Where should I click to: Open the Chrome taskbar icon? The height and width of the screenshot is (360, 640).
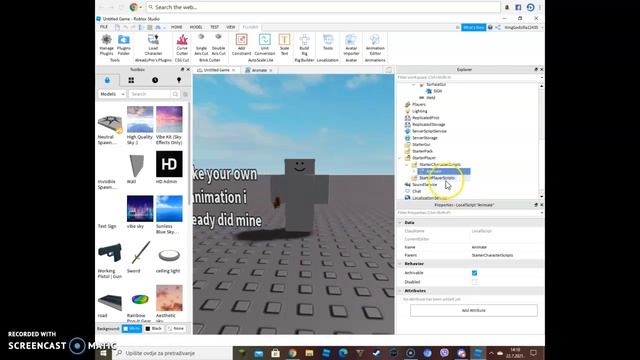[x=292, y=353]
